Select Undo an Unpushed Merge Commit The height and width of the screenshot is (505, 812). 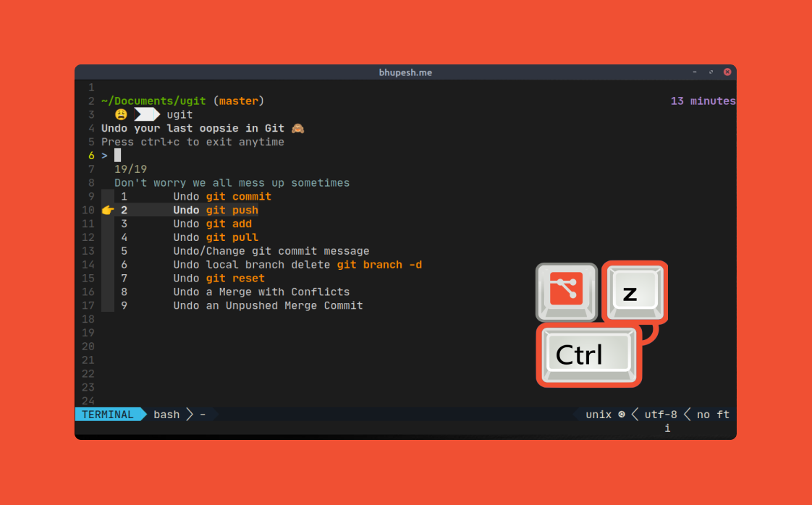242,305
